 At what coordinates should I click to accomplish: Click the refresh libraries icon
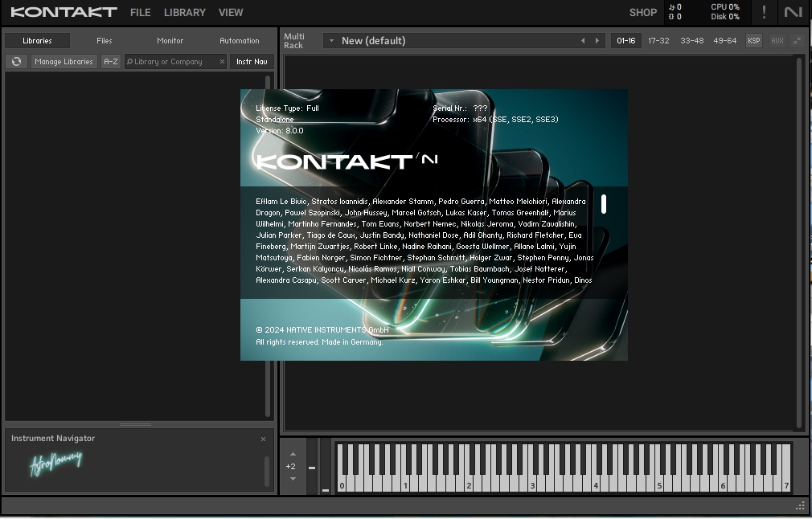coord(17,62)
